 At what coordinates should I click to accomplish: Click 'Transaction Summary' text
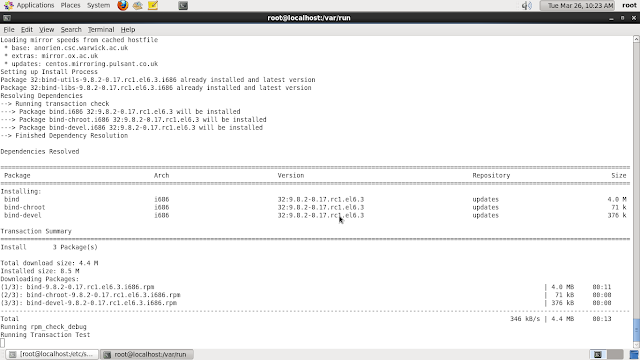[x=36, y=231]
